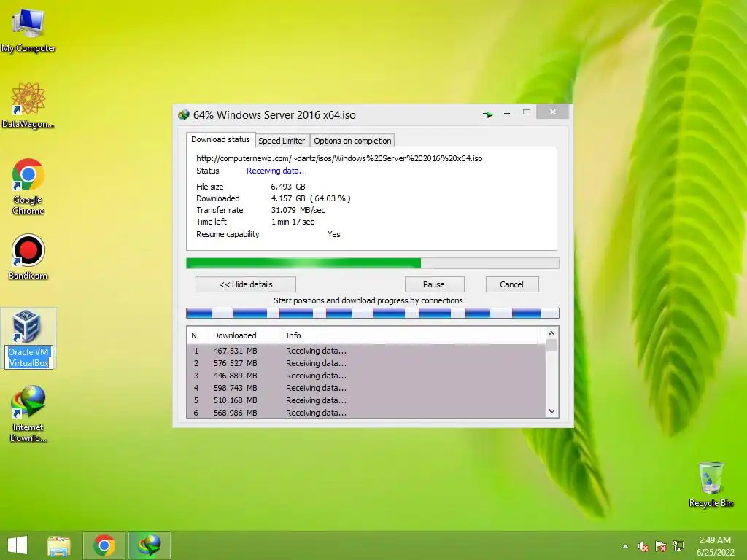Click the Resume capability Yes value

pyautogui.click(x=334, y=234)
